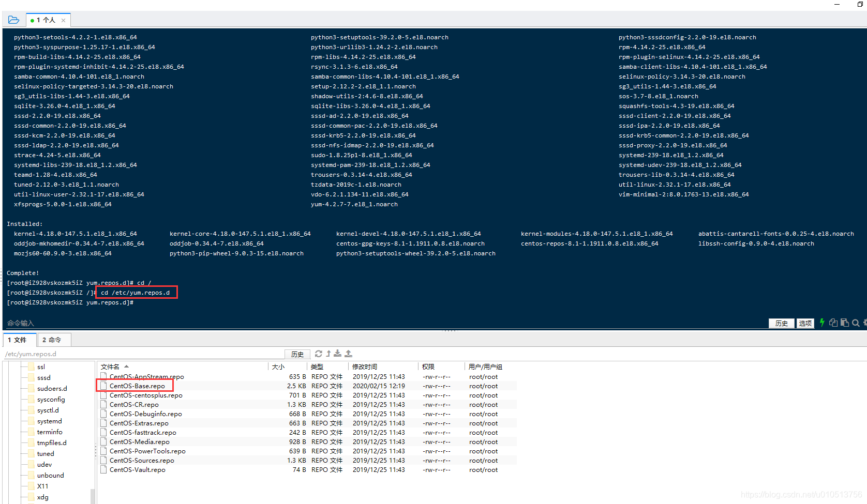Image resolution: width=867 pixels, height=504 pixels.
Task: Minimize the application window
Action: [837, 4]
